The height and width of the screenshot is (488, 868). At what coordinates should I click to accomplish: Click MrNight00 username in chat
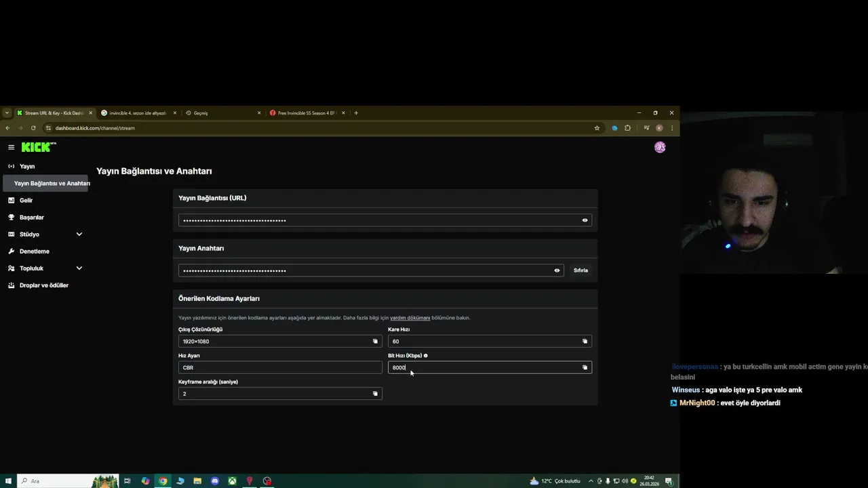pyautogui.click(x=697, y=403)
